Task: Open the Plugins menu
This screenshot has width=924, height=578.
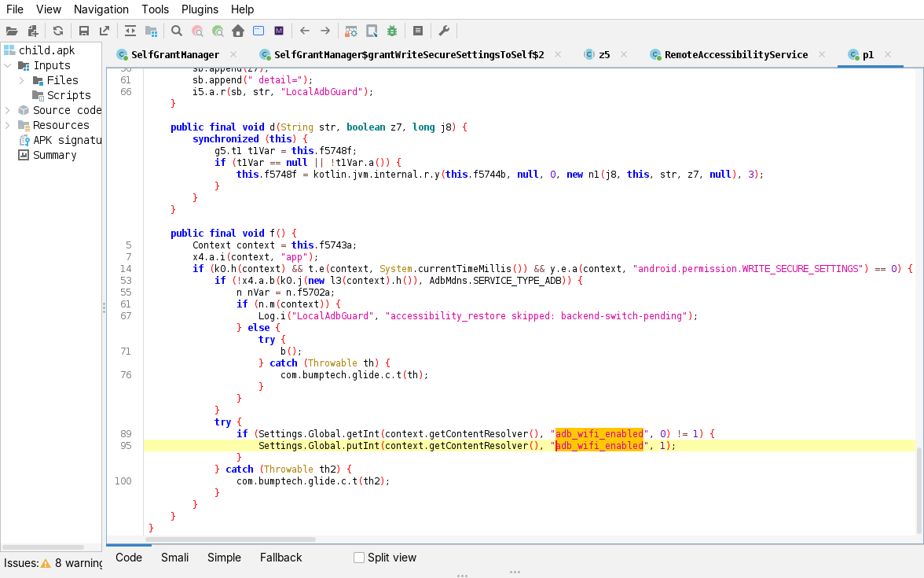Action: pyautogui.click(x=200, y=9)
